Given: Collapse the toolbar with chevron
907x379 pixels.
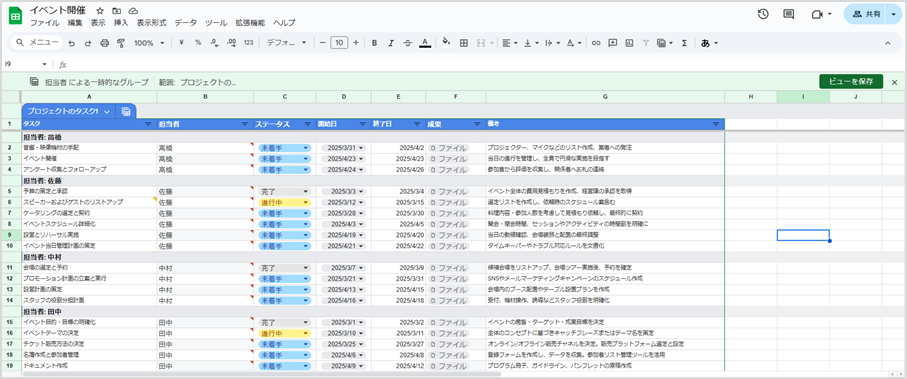Looking at the screenshot, I should 888,43.
